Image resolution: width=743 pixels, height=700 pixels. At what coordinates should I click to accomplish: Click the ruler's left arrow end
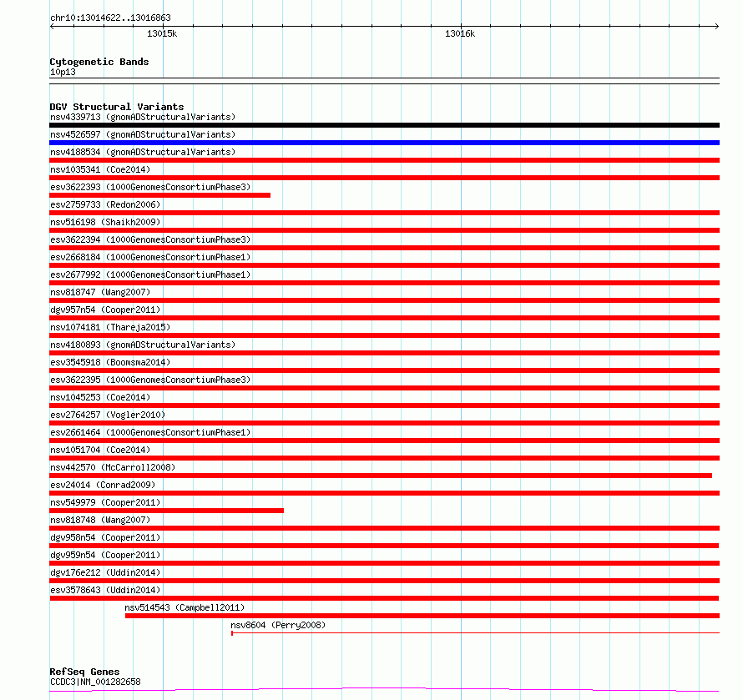(52, 27)
